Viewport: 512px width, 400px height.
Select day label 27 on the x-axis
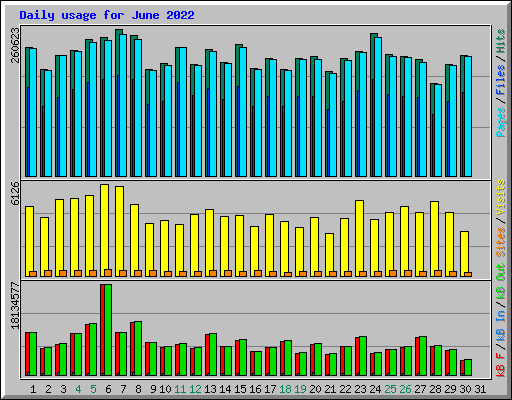point(420,389)
